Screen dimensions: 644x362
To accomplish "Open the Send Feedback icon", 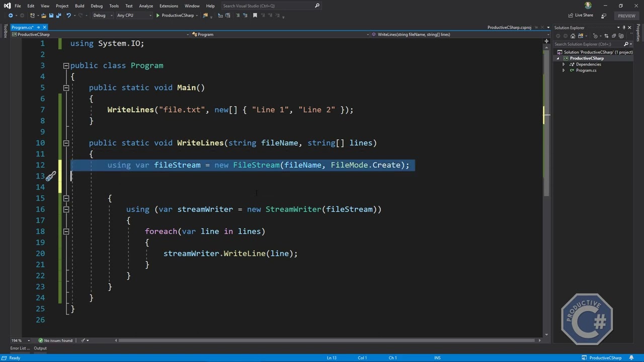I will [604, 16].
